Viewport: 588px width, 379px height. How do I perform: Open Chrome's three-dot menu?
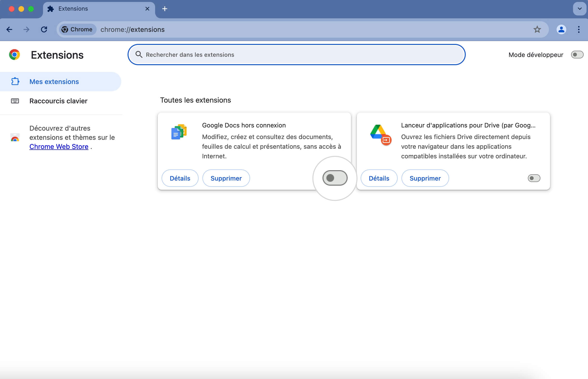pyautogui.click(x=579, y=29)
